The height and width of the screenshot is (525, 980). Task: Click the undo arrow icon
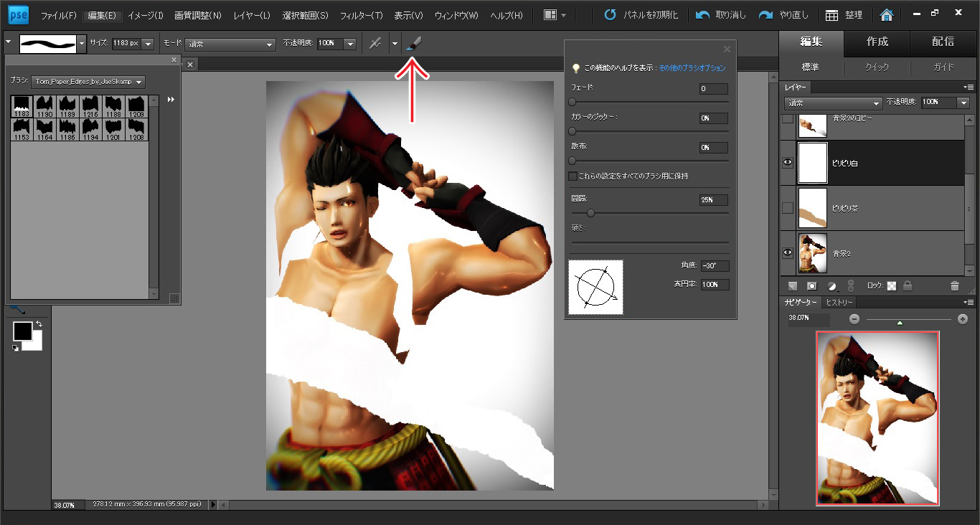click(x=703, y=15)
